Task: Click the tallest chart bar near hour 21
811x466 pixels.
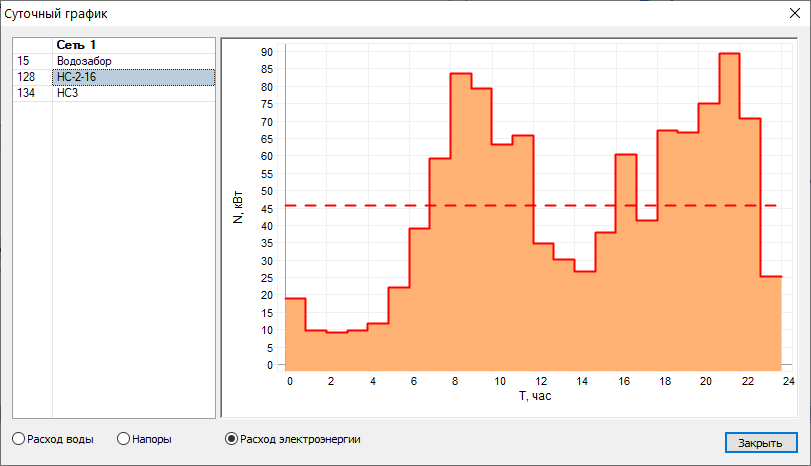Action: coord(729,200)
